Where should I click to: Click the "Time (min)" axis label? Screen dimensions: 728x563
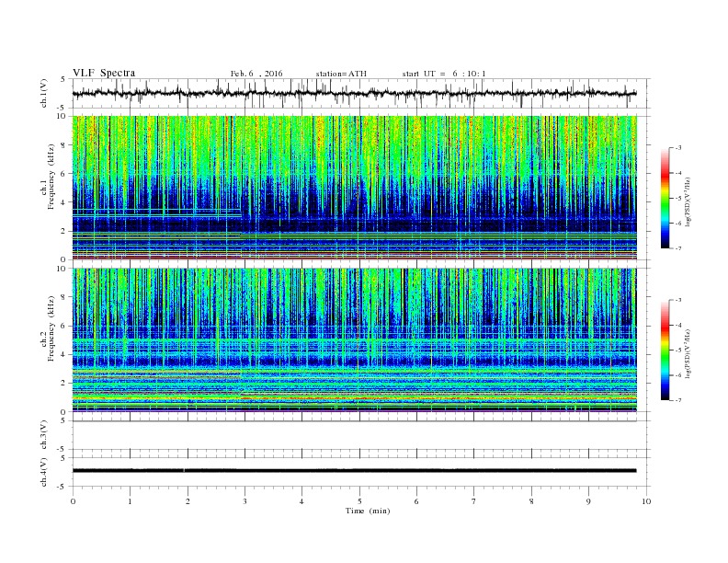368,511
